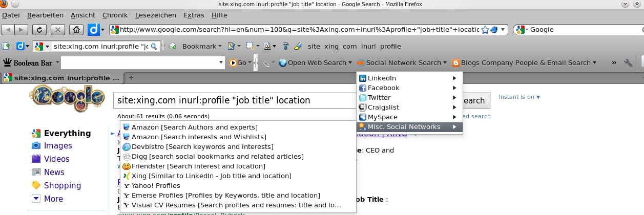644x215 pixels.
Task: Go forward with the Forward arrow button
Action: [22, 30]
